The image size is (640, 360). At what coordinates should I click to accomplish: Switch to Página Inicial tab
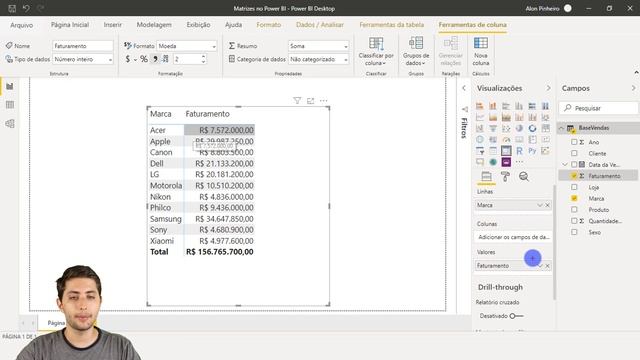[70, 25]
